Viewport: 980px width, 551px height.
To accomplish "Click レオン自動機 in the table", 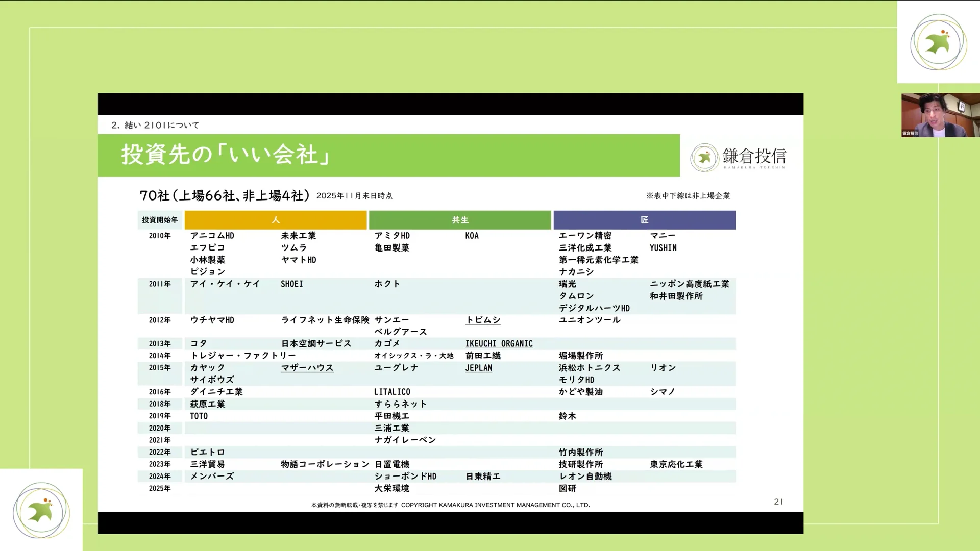I will (585, 477).
